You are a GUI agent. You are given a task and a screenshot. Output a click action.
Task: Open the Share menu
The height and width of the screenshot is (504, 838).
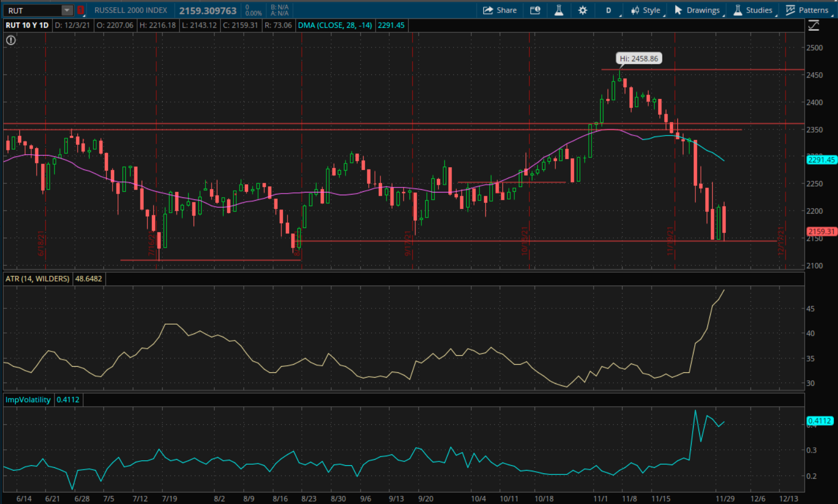(x=500, y=10)
